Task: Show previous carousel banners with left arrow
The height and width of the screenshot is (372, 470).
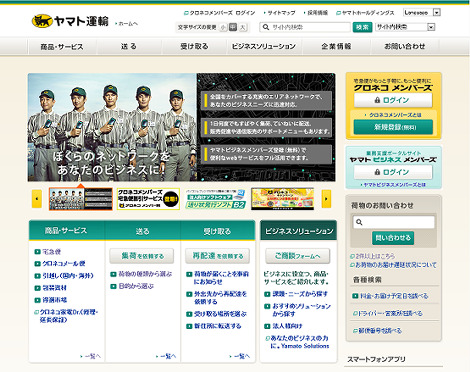Action: (x=37, y=199)
